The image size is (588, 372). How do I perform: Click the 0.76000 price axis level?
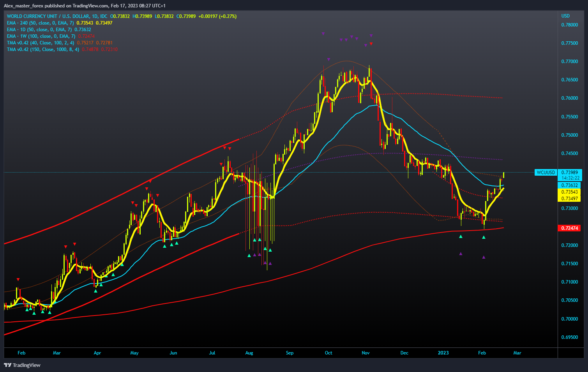click(x=570, y=98)
